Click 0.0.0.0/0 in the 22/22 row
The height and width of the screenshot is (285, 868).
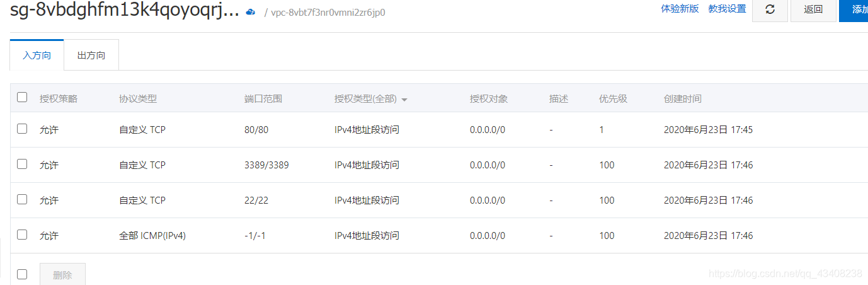coord(488,201)
